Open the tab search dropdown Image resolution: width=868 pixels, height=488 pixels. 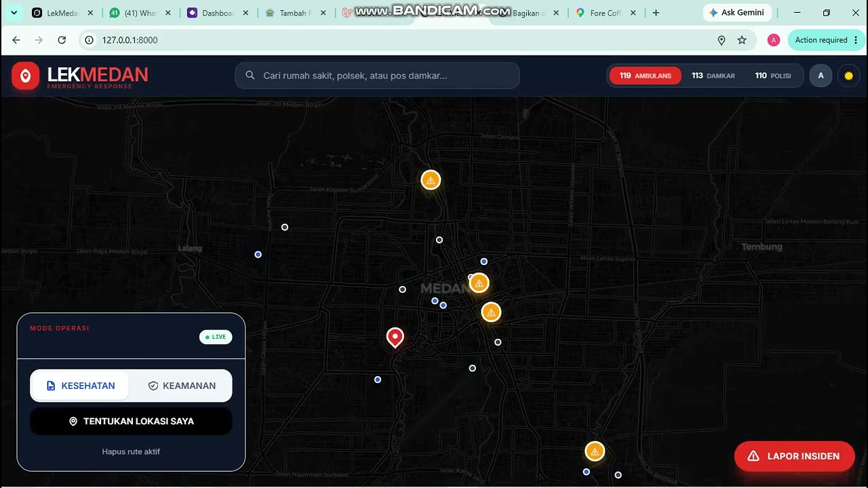14,13
